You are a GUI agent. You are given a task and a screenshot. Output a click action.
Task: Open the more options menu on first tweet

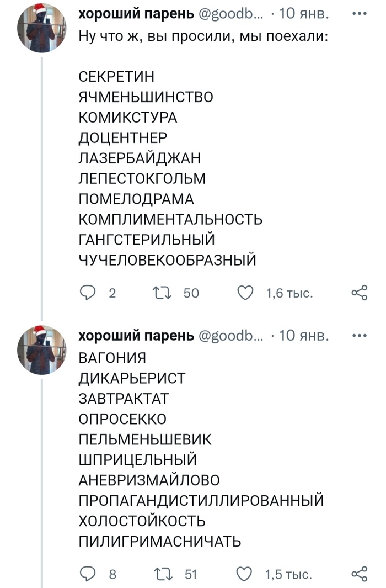[360, 12]
